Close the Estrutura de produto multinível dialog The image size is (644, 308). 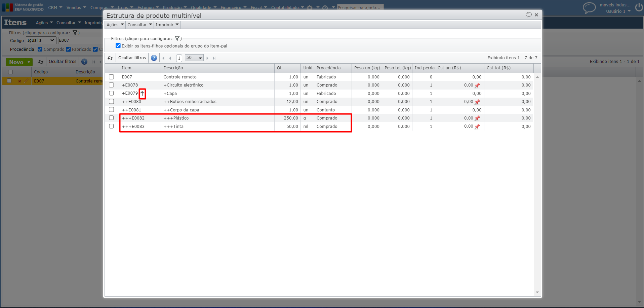coord(536,15)
